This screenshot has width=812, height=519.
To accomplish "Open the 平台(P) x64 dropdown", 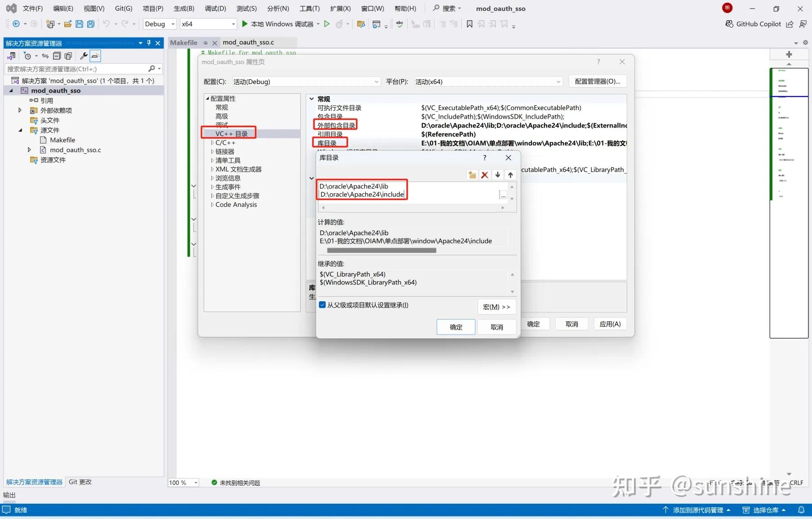I will tap(558, 81).
